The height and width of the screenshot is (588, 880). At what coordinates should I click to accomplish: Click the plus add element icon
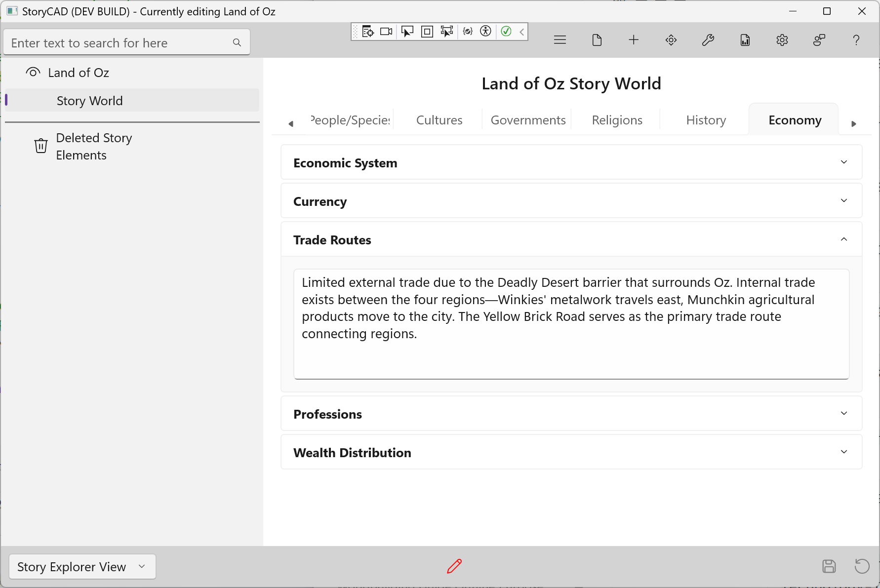click(634, 40)
